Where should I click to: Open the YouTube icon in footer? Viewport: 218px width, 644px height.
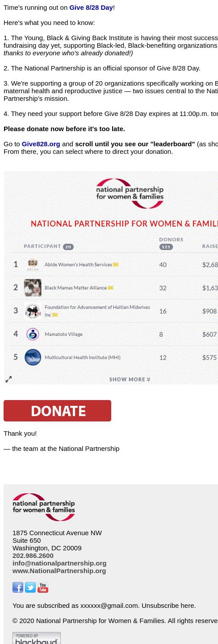(x=43, y=587)
